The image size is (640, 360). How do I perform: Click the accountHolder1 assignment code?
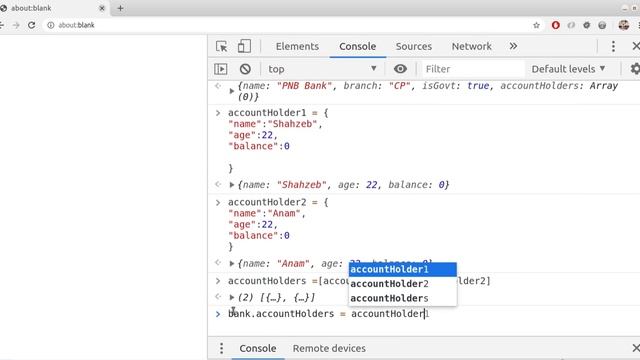[278, 140]
